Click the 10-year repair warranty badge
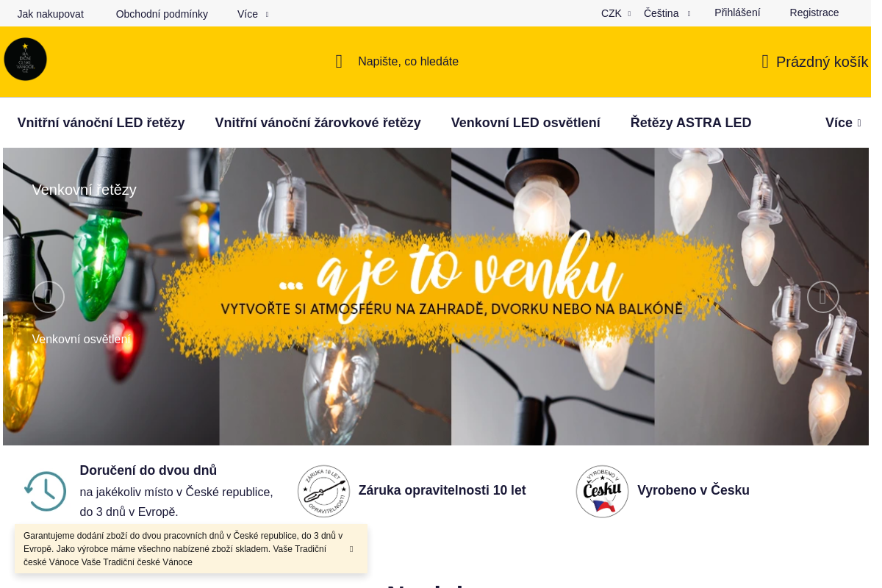Image resolution: width=882 pixels, height=588 pixels. point(324,491)
